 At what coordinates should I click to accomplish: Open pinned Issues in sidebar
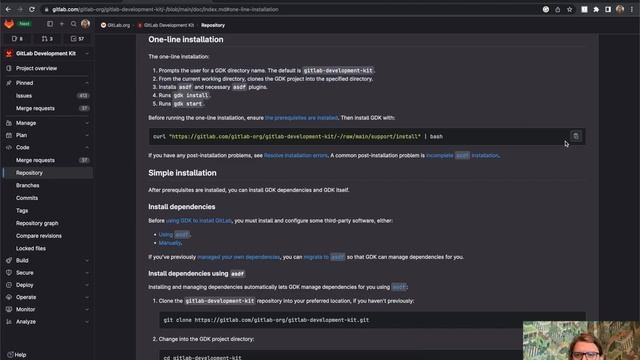point(48,96)
